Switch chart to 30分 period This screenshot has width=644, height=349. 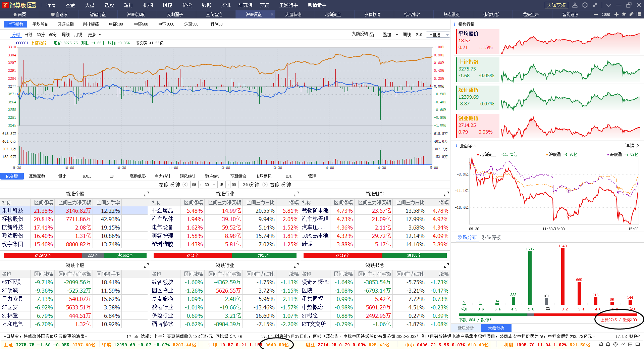pos(41,35)
